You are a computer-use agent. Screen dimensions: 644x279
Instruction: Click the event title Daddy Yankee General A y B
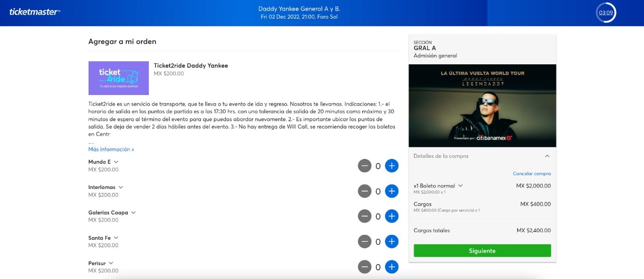pos(299,9)
